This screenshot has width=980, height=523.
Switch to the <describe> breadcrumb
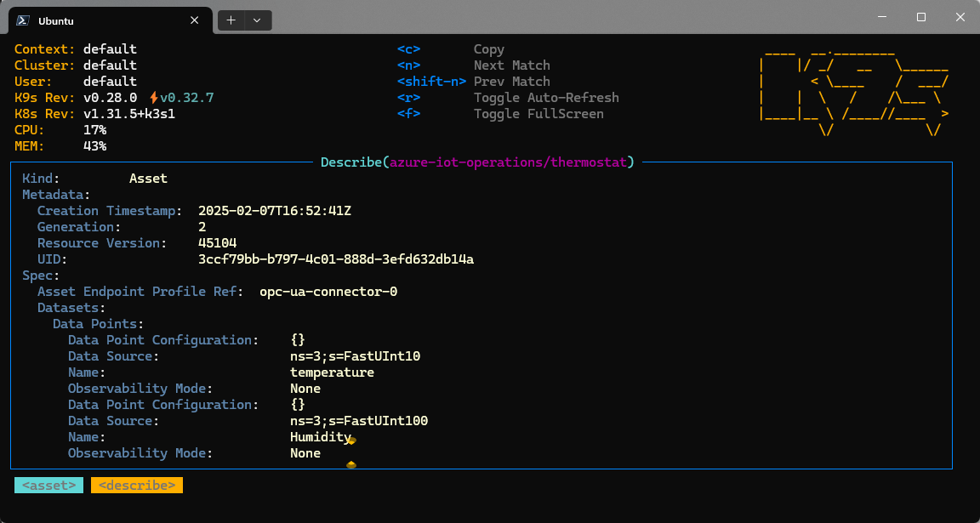point(136,485)
